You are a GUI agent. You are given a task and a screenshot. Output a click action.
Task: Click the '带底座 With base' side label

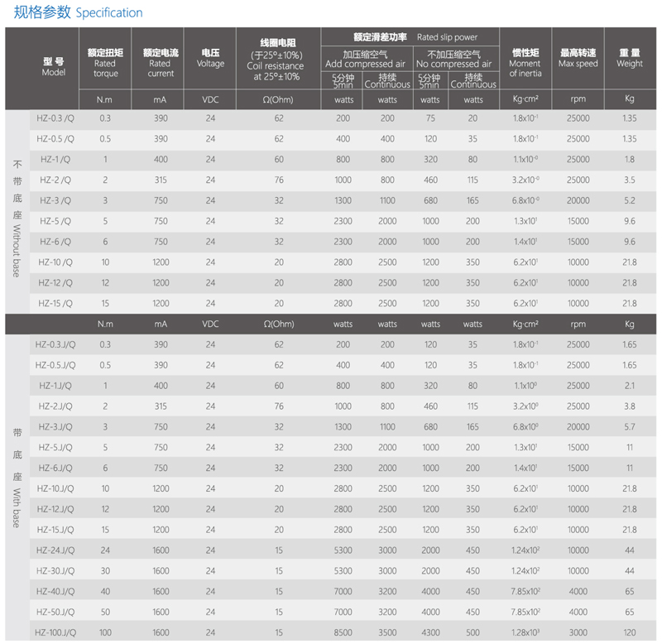click(17, 478)
